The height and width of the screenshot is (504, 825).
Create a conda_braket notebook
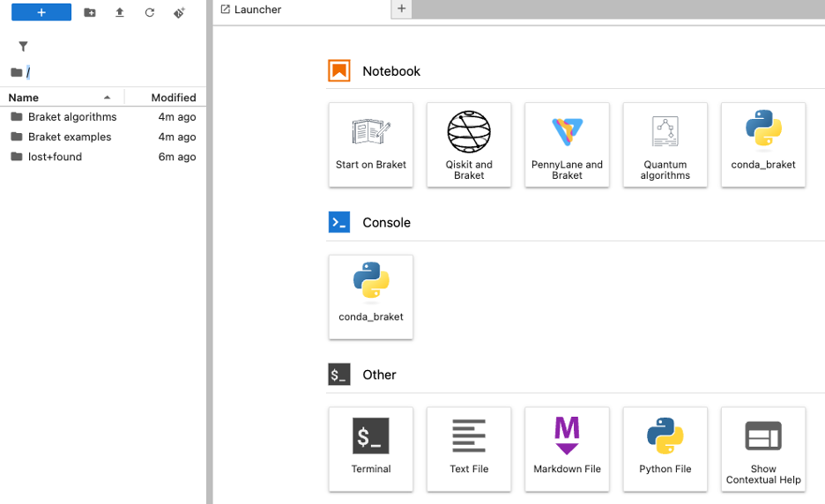pyautogui.click(x=763, y=145)
